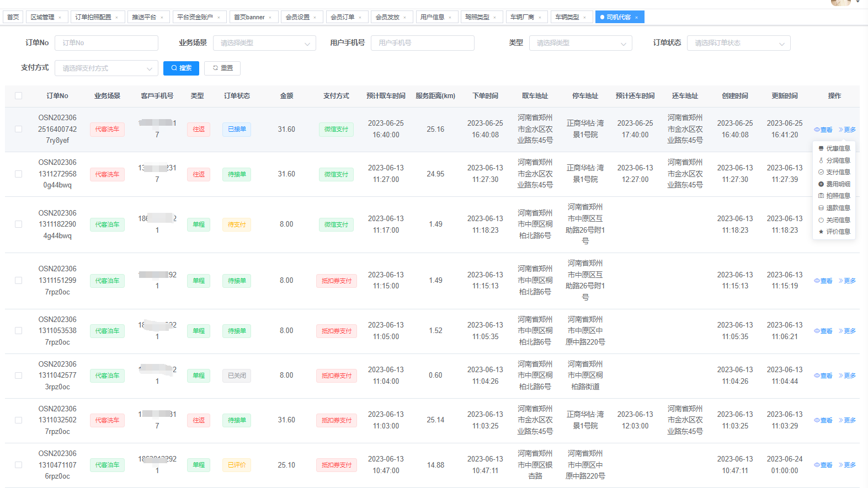Image resolution: width=868 pixels, height=488 pixels.
Task: Expand the 类型 filter dropdown
Action: point(581,43)
